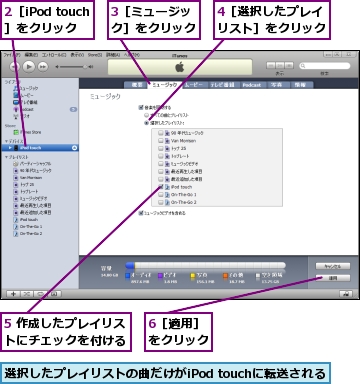Switch to the 概要 tab
This screenshot has width=360, height=384.
[x=137, y=85]
